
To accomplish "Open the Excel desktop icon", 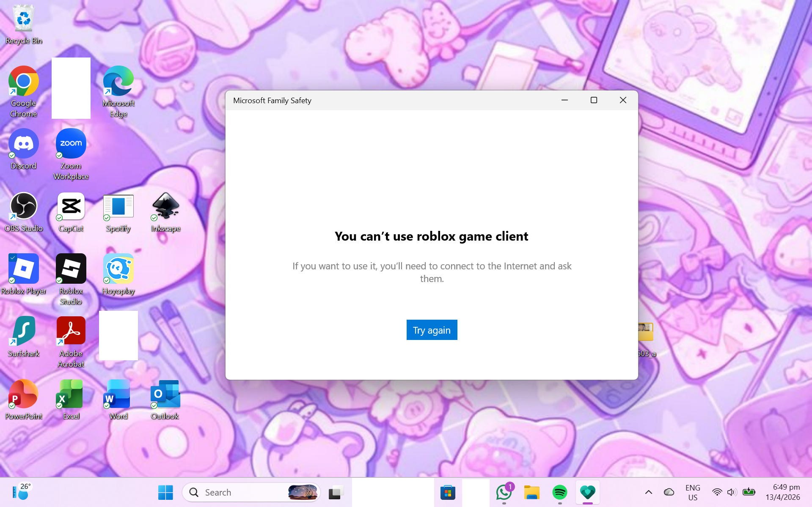I will click(71, 399).
